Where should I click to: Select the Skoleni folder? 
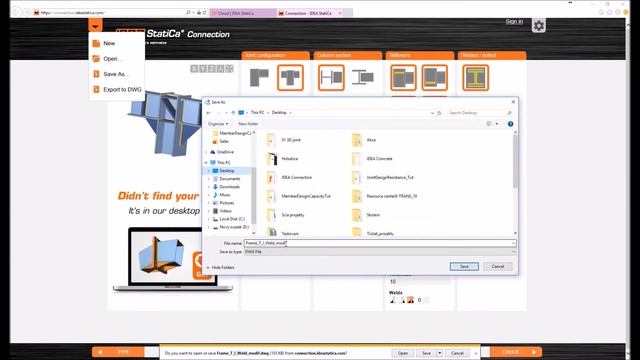tap(366, 215)
